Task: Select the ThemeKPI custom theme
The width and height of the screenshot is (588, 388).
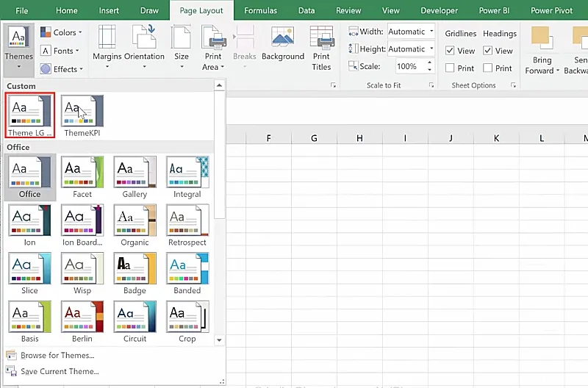Action: tap(82, 112)
